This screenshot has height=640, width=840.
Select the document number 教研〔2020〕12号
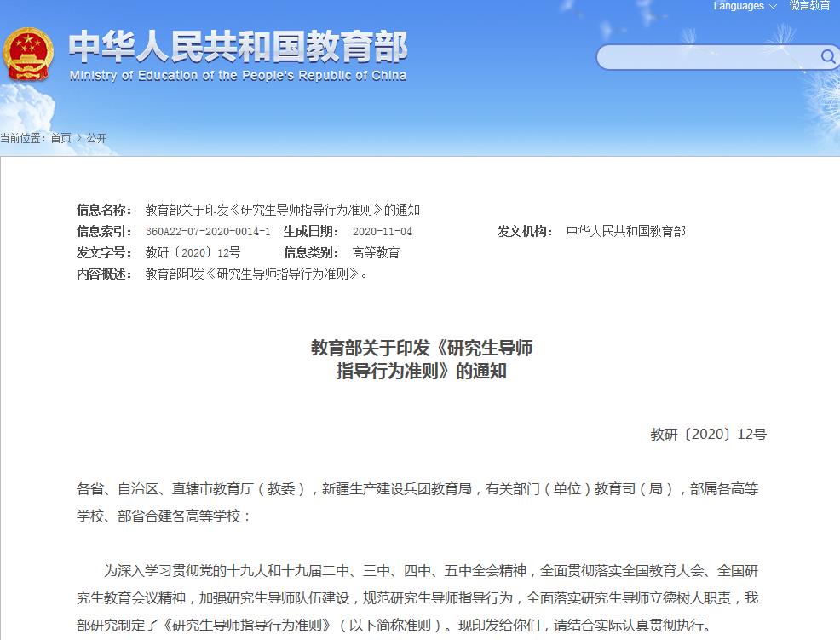(194, 252)
